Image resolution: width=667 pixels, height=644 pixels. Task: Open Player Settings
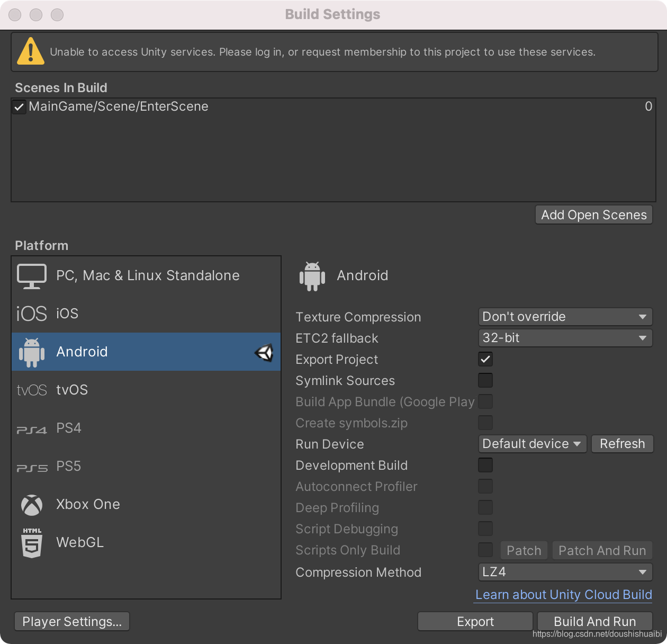pyautogui.click(x=71, y=621)
